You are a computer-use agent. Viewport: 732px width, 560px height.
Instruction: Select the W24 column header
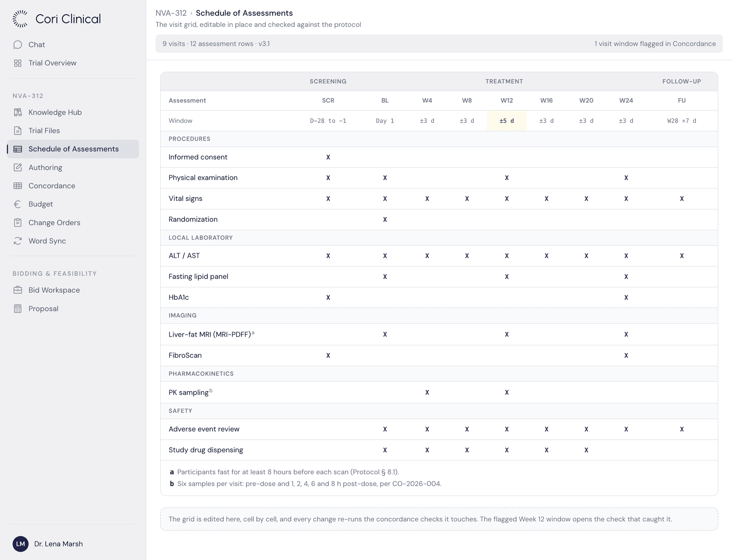tap(626, 101)
